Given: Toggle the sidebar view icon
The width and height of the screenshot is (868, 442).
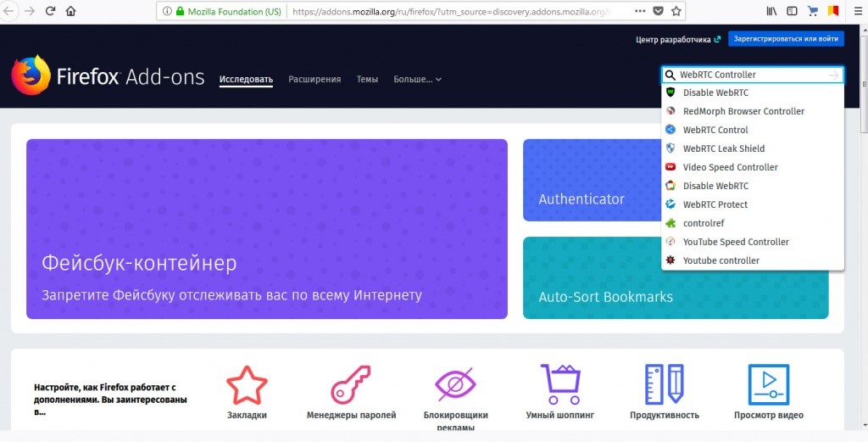Looking at the screenshot, I should point(793,12).
